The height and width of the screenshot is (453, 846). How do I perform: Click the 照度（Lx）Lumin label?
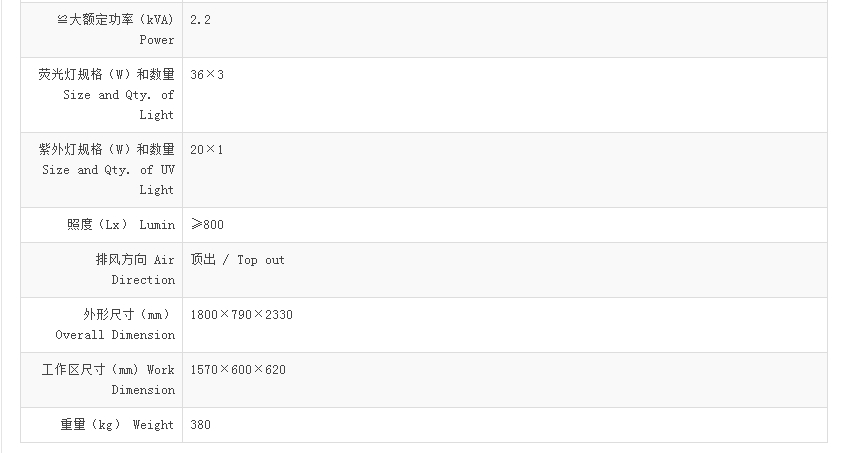click(x=121, y=225)
